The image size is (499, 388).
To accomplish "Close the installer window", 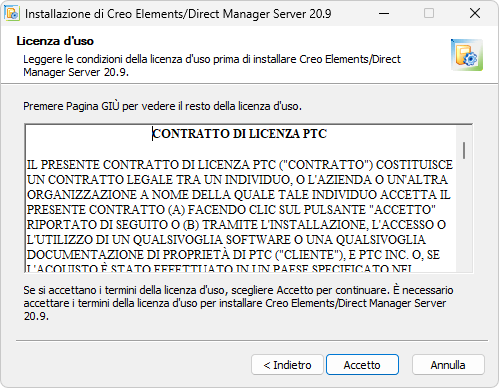I will pos(475,14).
